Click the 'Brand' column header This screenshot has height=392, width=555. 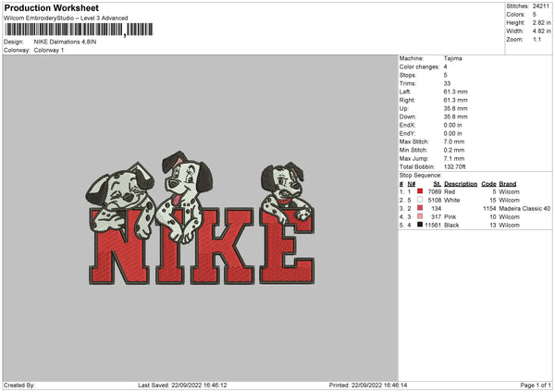pos(508,184)
